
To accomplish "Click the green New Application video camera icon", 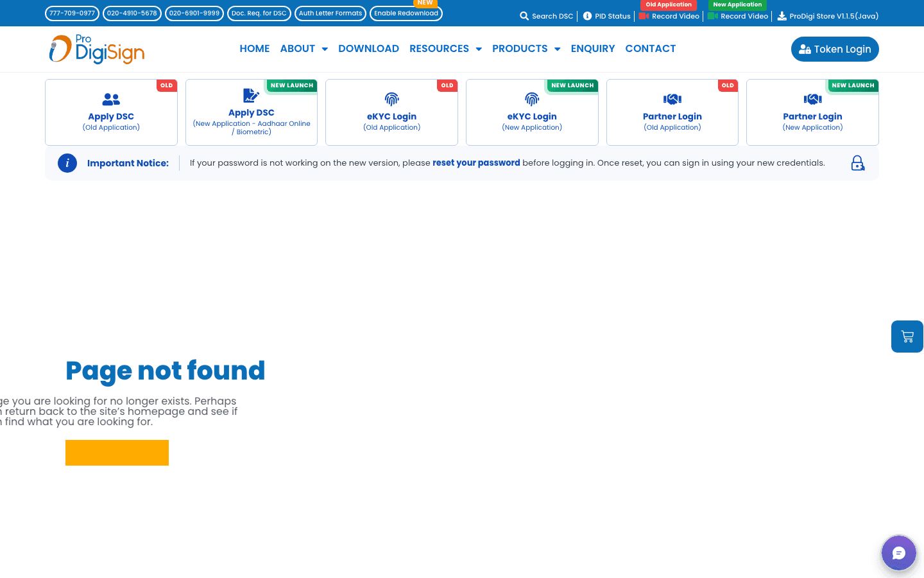I will pos(712,16).
